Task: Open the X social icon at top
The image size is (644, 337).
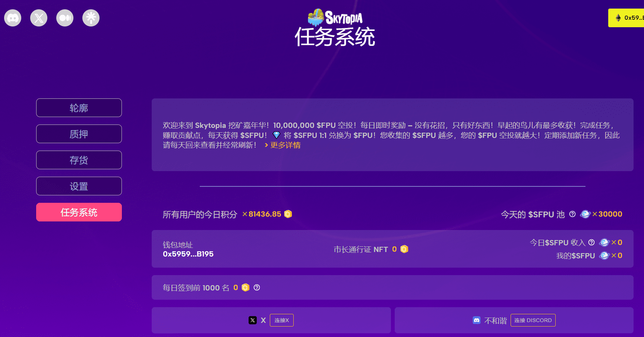Action: [x=39, y=18]
